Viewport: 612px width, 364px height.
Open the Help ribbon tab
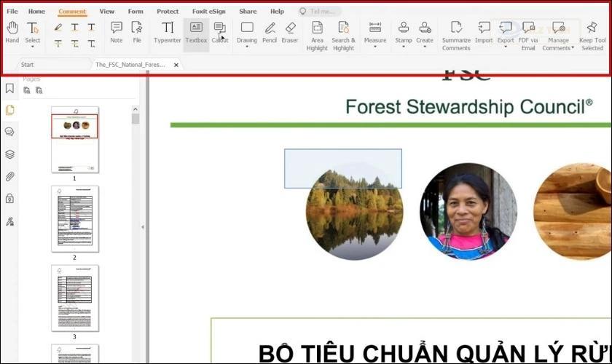(277, 12)
